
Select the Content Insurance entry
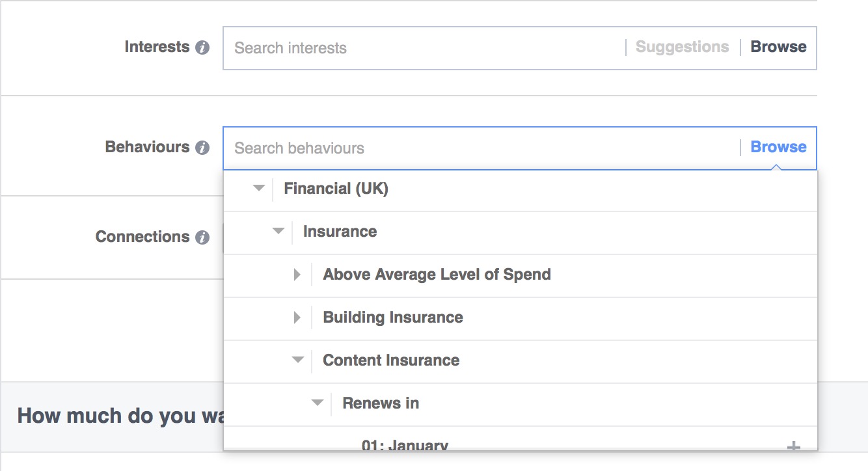pos(390,360)
